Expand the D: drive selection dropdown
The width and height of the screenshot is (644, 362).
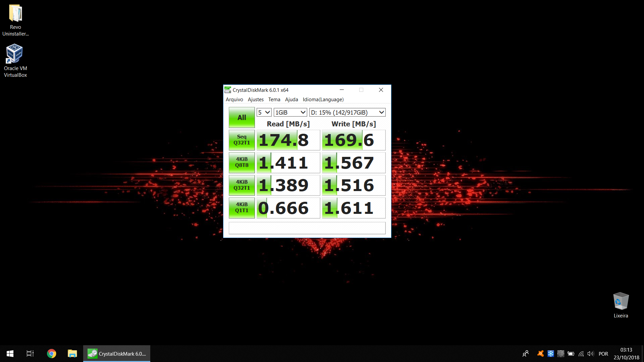(x=347, y=112)
